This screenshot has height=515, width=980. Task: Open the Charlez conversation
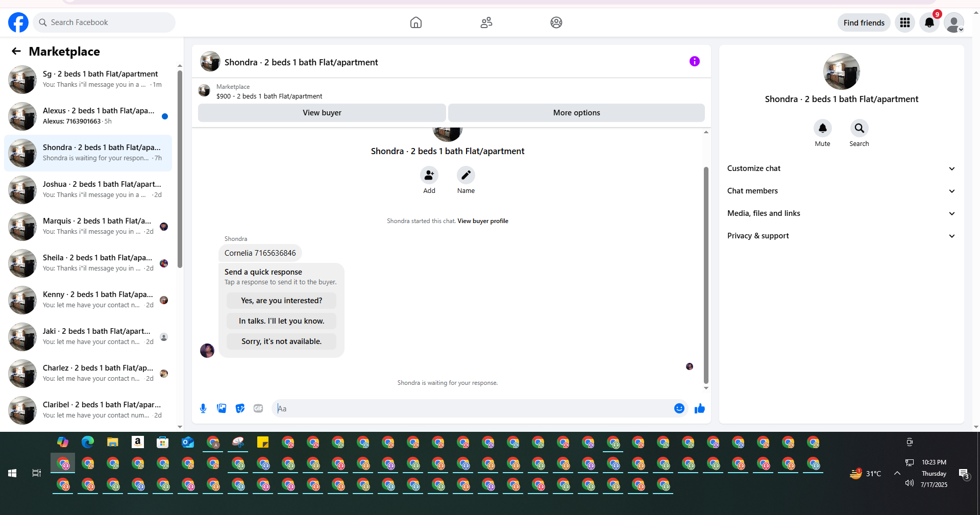click(88, 374)
